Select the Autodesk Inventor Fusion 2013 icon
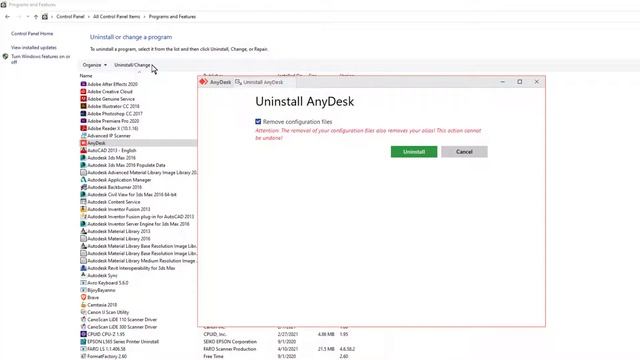640x360 pixels. pyautogui.click(x=83, y=209)
